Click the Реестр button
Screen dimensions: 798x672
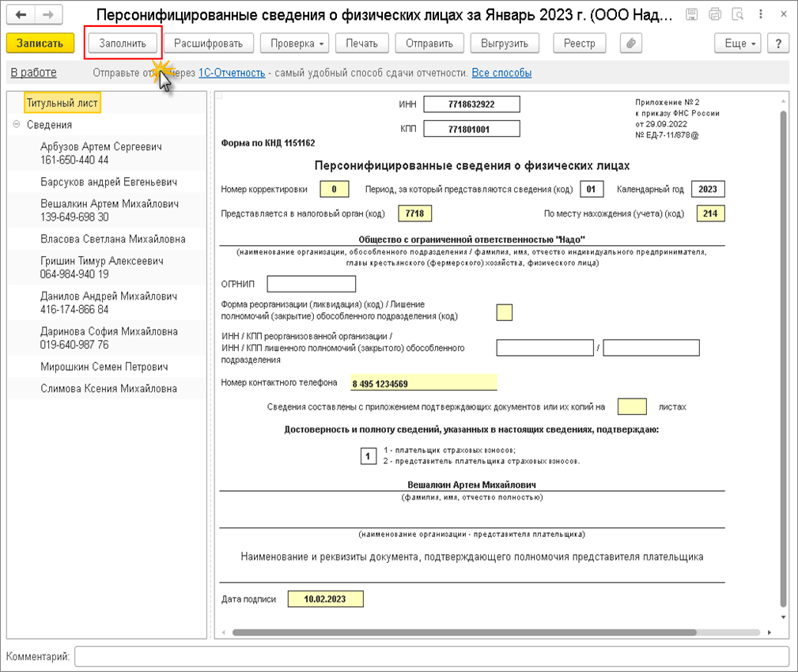580,43
